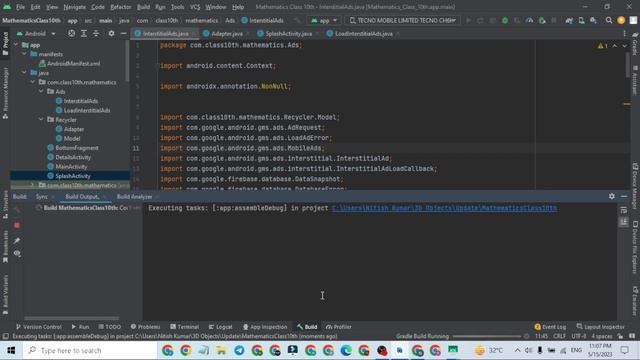Open the VCS menu
Viewport: 640px width, 360px height.
195,7
